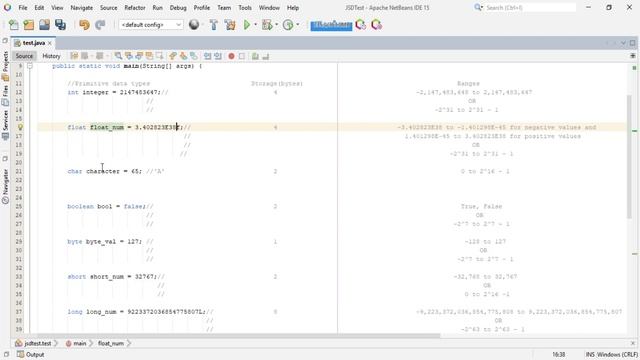Shift line right icon
Screen dimensions: 640x360
218,56
